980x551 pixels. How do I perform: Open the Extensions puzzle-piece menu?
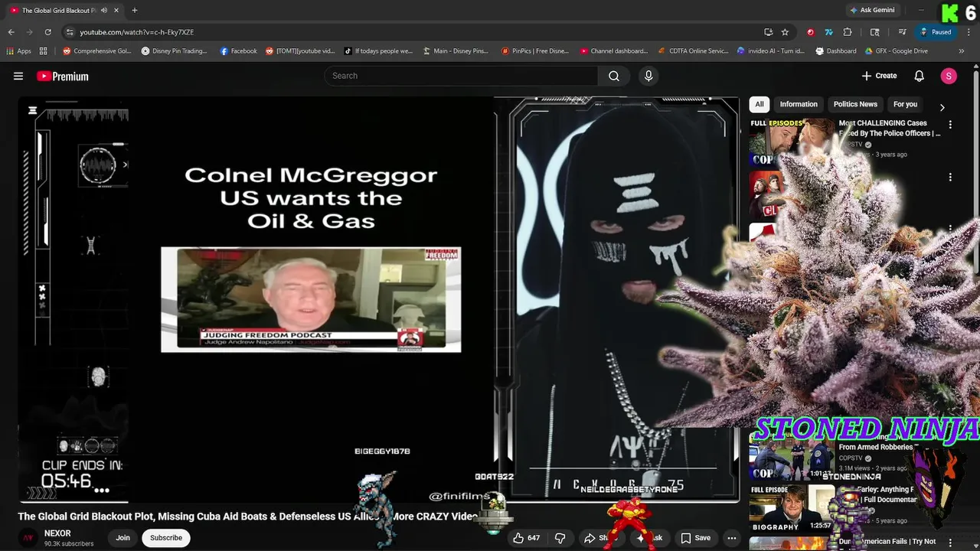pos(848,32)
